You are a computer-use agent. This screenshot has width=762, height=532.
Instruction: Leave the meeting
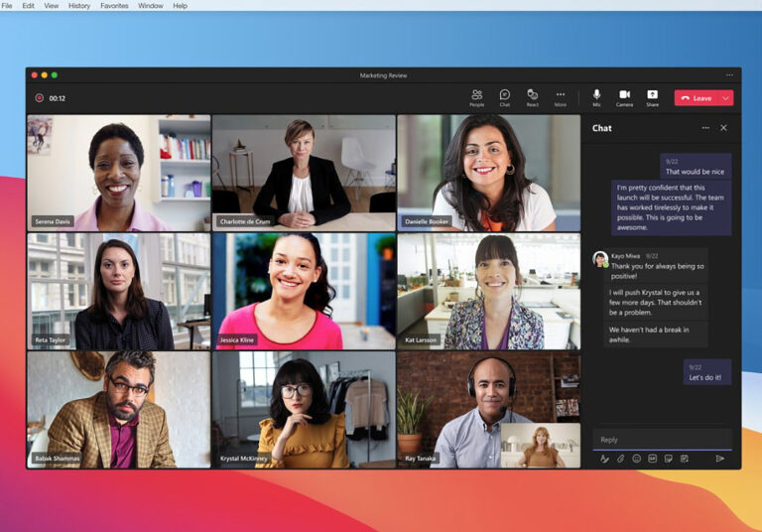[x=697, y=98]
